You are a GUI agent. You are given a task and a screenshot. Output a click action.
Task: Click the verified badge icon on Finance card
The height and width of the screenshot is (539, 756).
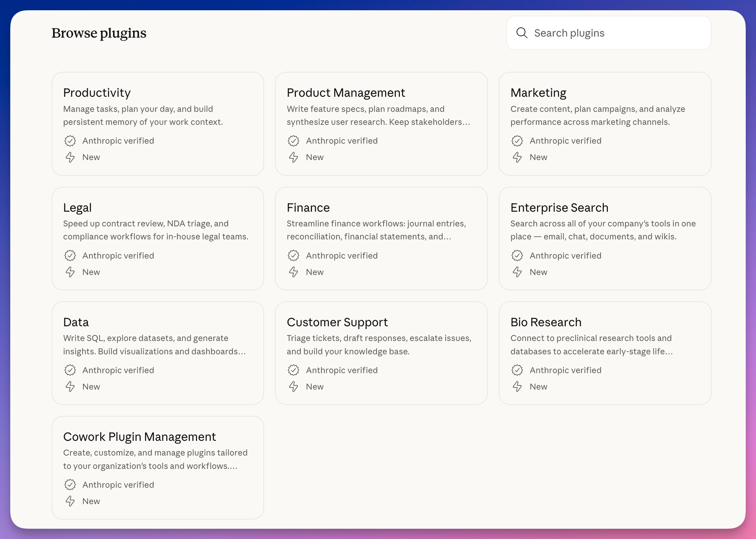[294, 255]
